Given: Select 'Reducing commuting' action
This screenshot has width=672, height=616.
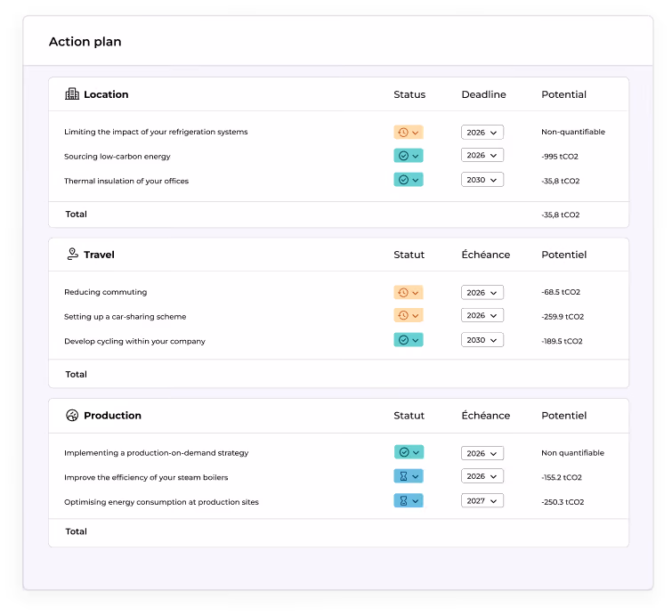Looking at the screenshot, I should [x=105, y=292].
